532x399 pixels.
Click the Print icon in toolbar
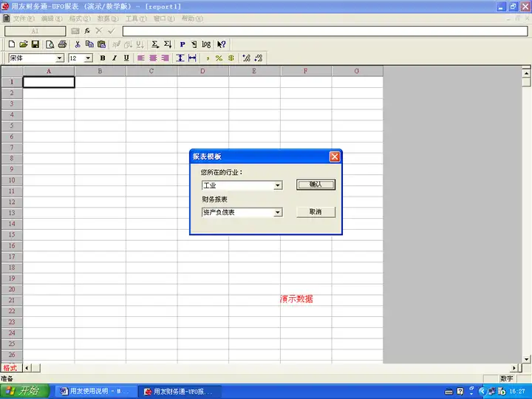coord(62,44)
